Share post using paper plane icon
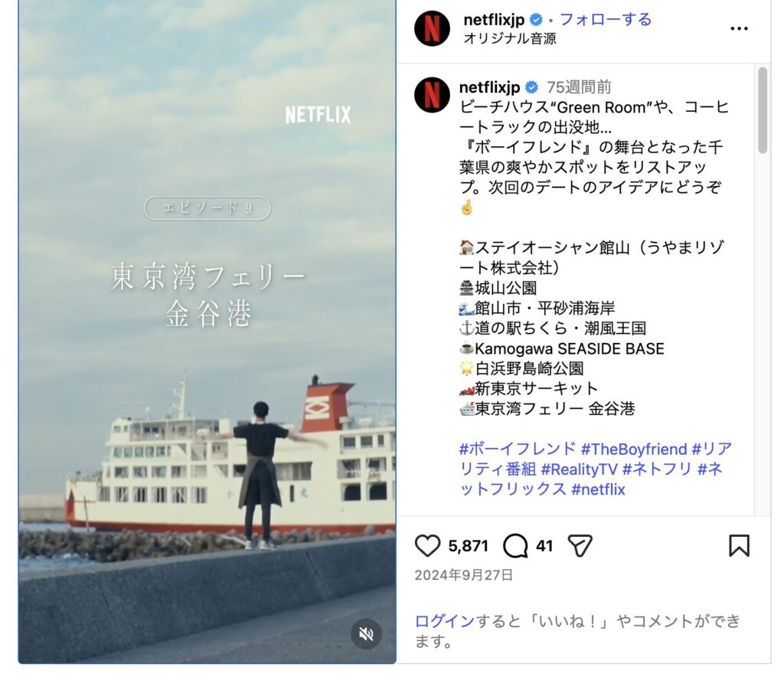This screenshot has height=677, width=784. [x=580, y=545]
